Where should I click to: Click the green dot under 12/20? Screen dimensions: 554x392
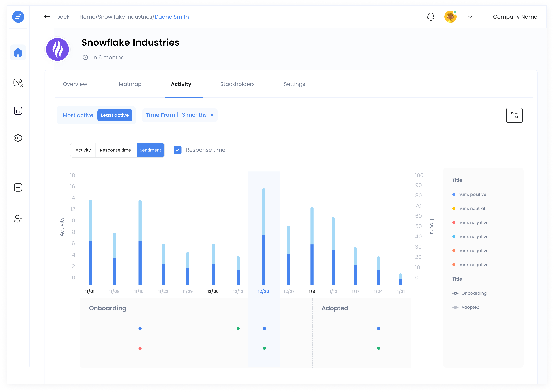264,348
